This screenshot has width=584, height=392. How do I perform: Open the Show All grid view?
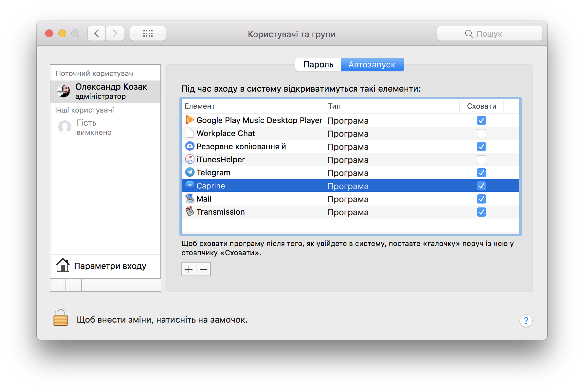coord(148,33)
